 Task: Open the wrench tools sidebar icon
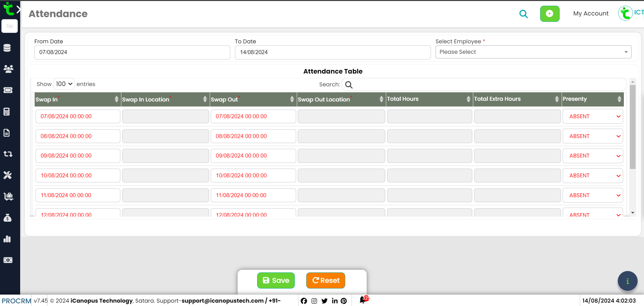point(7,175)
